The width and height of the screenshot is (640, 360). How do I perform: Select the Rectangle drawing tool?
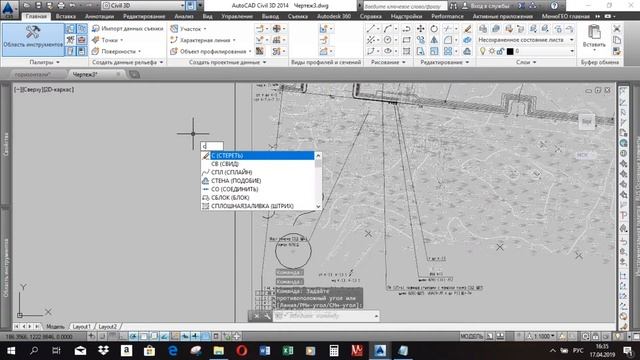tap(407, 40)
